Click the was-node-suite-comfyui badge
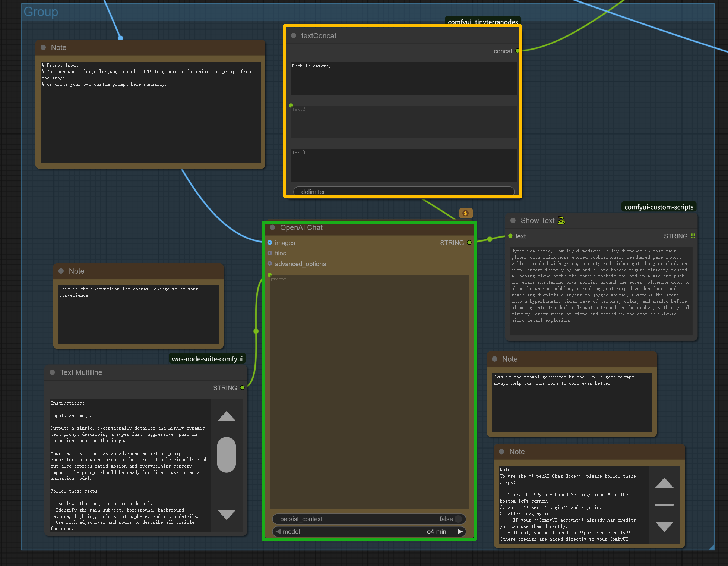Viewport: 728px width, 566px height. [207, 359]
